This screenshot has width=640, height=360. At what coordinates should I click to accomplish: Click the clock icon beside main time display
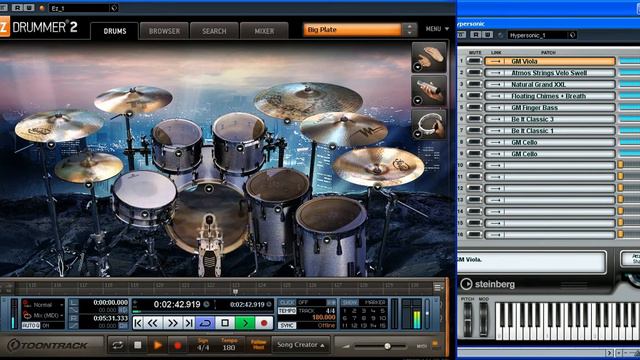pyautogui.click(x=207, y=304)
